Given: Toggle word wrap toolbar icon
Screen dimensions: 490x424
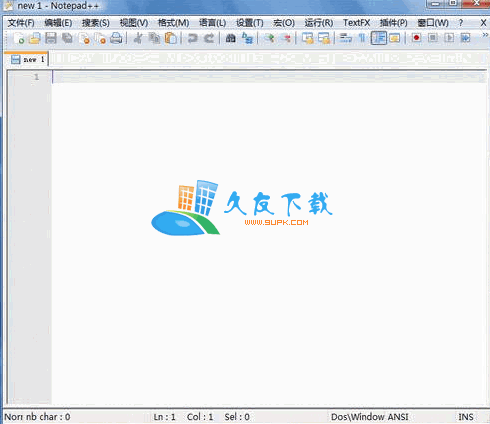Looking at the screenshot, I should (x=345, y=38).
